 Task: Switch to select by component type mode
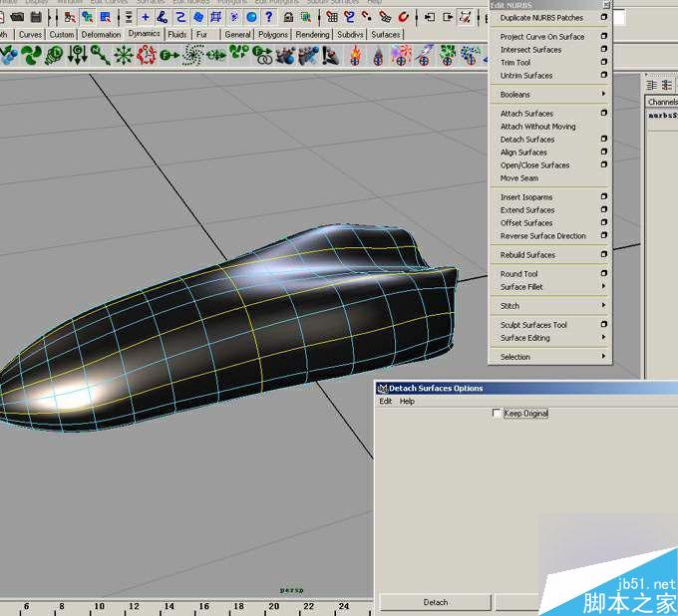[x=105, y=17]
